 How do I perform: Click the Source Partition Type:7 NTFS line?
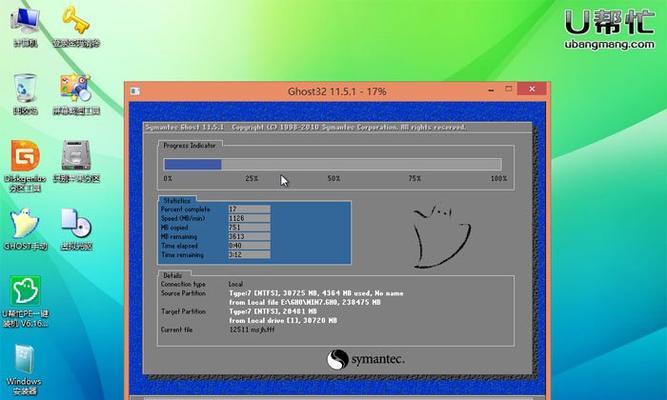(x=316, y=293)
